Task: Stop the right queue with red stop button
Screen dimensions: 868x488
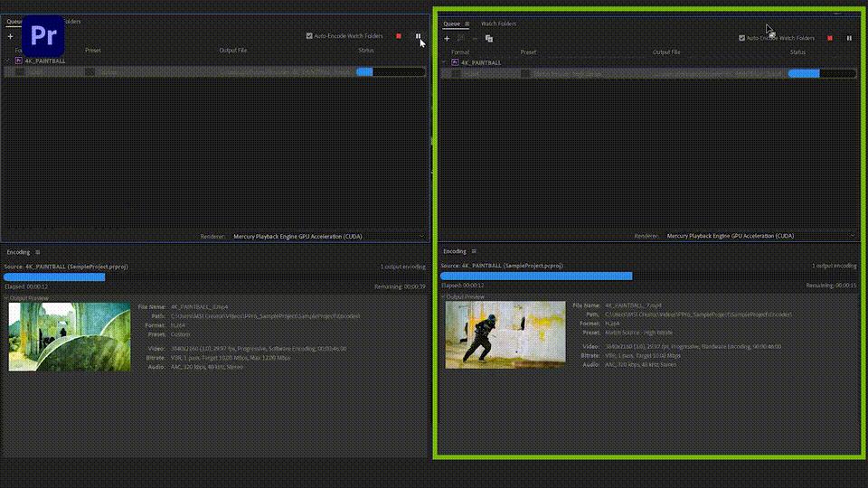Action: pyautogui.click(x=830, y=38)
